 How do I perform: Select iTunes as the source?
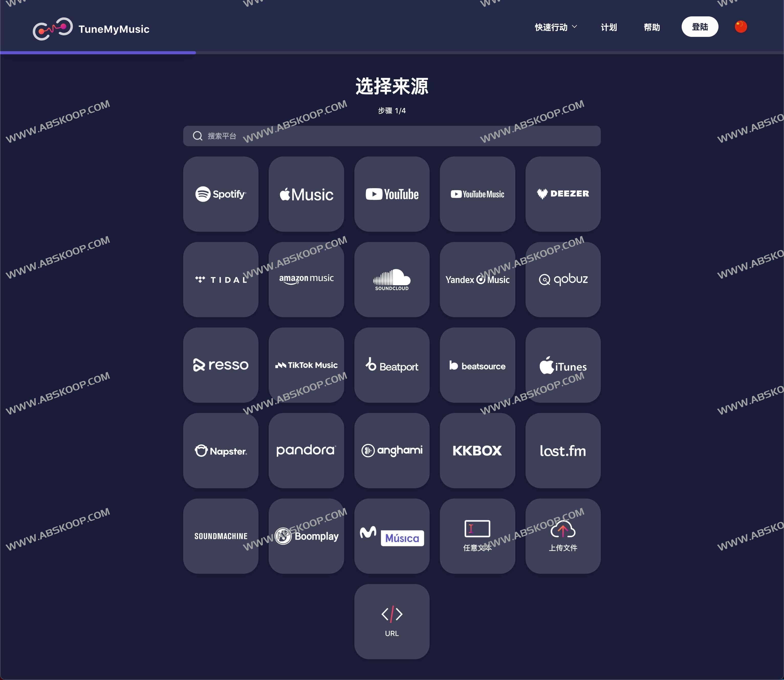click(563, 365)
